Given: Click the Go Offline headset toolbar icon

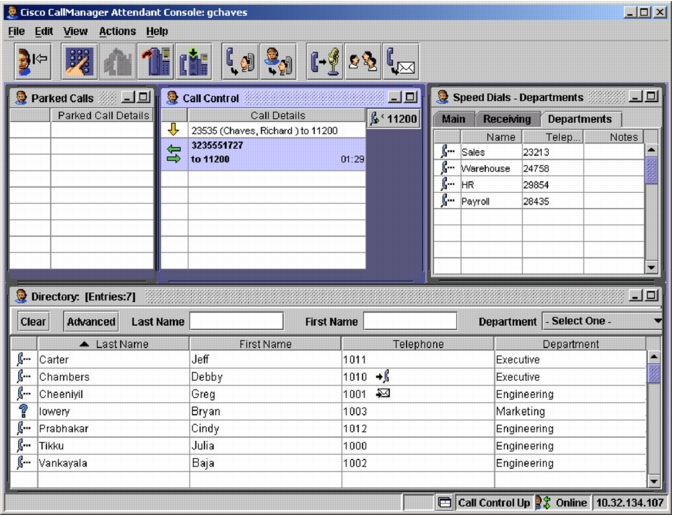Looking at the screenshot, I should pyautogui.click(x=33, y=62).
